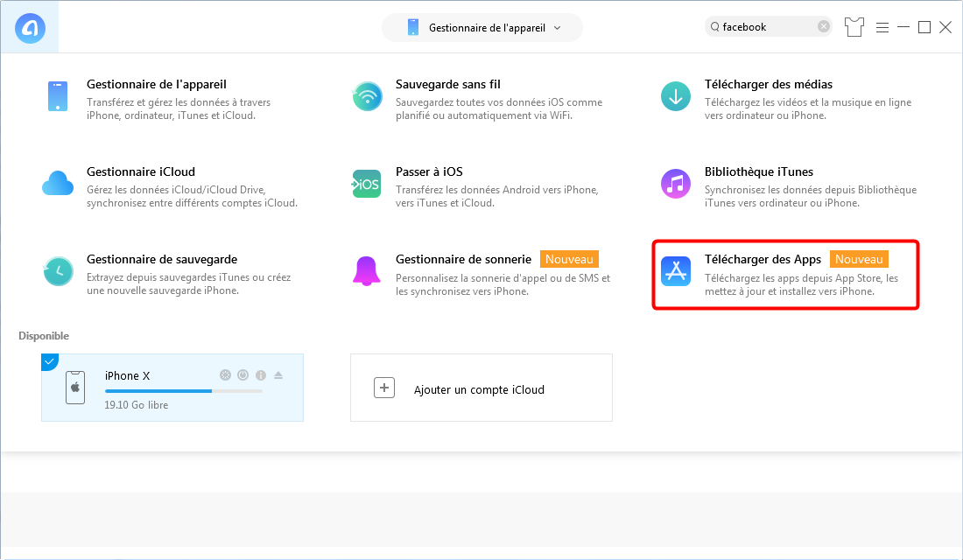Open the hamburger menu
Screen dimensions: 963x560
click(882, 27)
